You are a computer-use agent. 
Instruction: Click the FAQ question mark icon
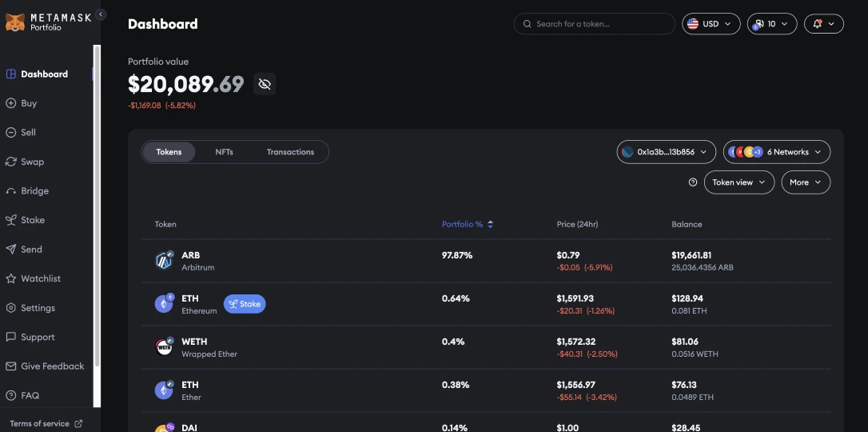point(10,395)
